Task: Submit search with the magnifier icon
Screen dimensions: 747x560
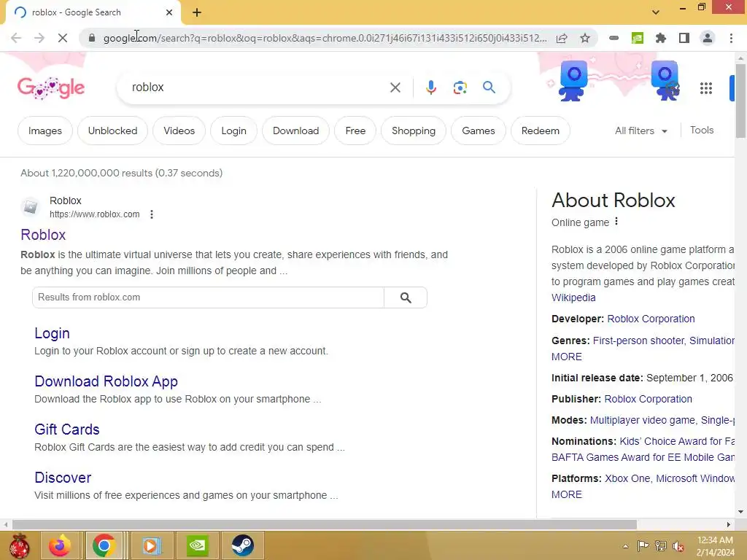Action: click(489, 87)
